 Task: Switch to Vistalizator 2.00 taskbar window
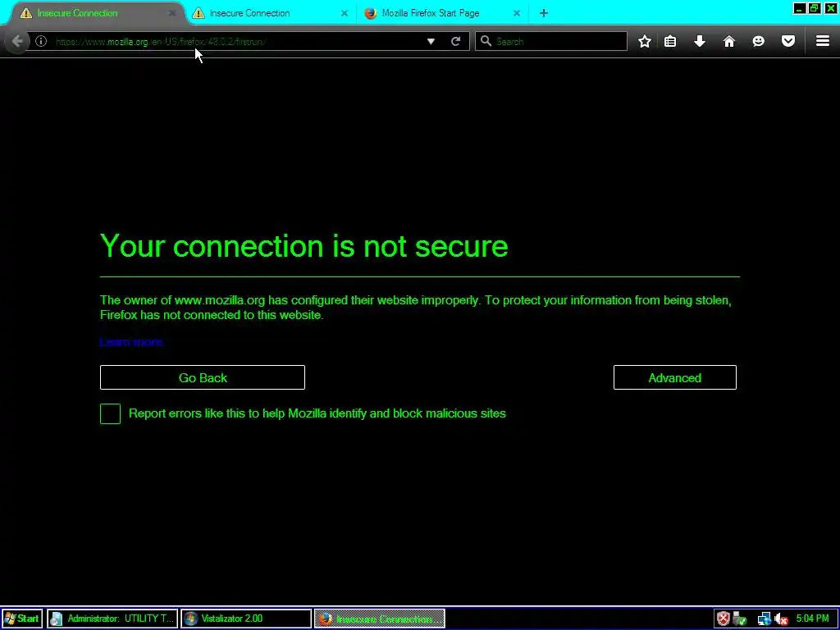pos(246,619)
